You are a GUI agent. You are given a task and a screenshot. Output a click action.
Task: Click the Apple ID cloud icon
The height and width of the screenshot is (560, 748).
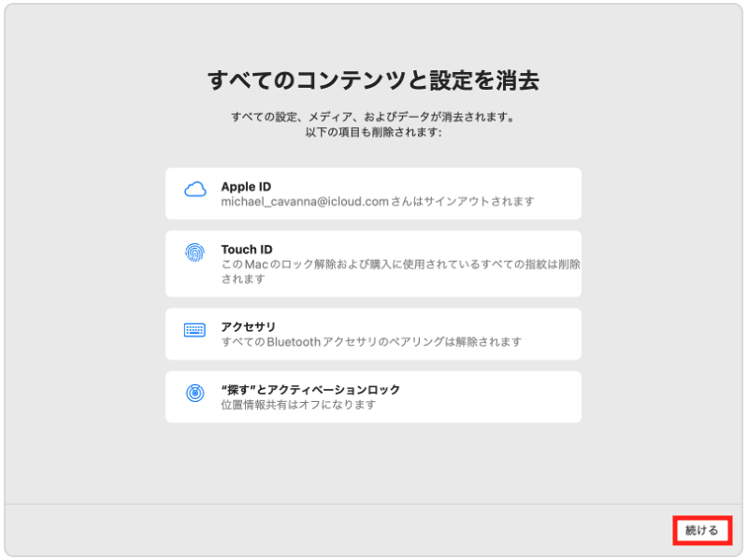click(195, 190)
